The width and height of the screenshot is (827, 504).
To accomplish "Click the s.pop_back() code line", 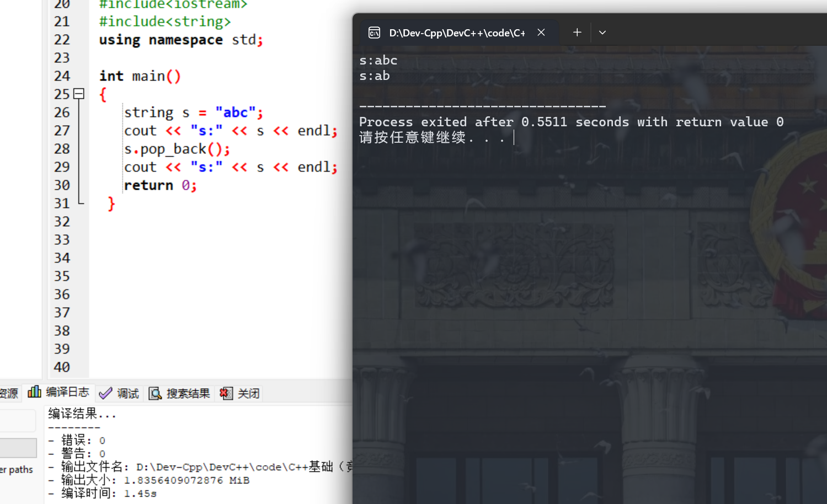I will click(x=177, y=149).
